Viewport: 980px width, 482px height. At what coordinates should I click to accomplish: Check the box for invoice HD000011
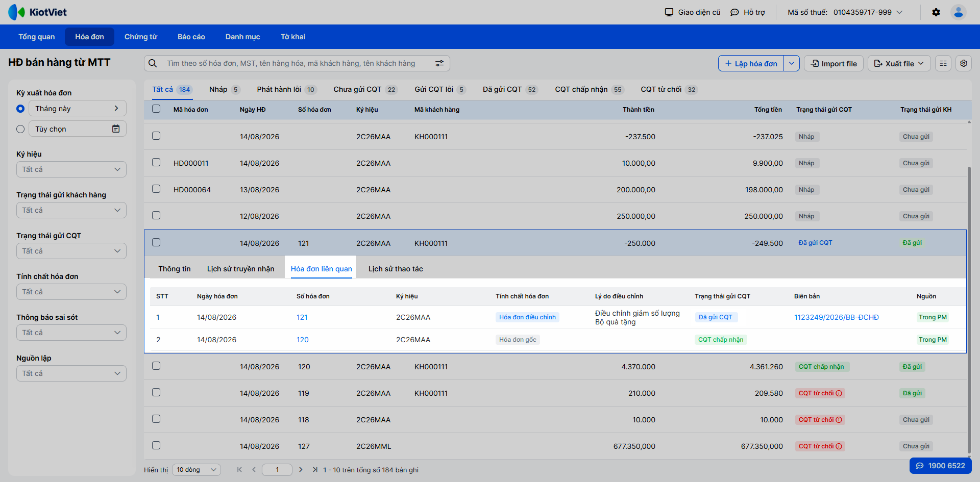click(156, 162)
